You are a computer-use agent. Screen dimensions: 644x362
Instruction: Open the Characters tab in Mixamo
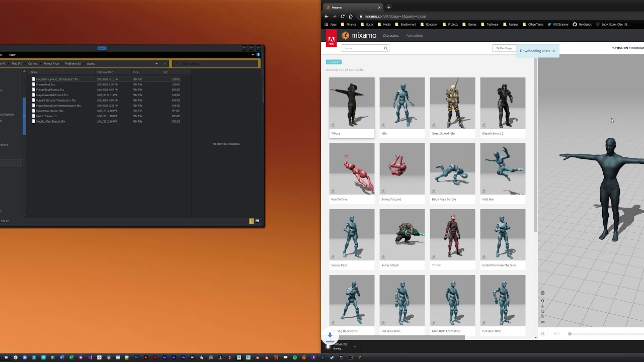click(390, 36)
